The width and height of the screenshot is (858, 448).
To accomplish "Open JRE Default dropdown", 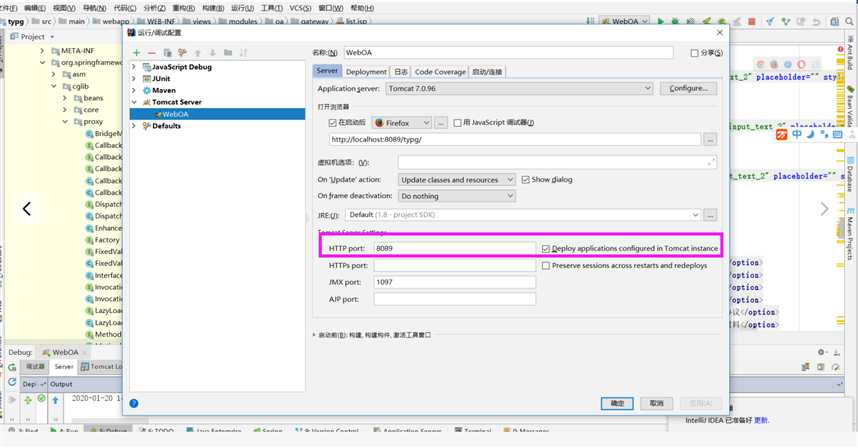I will (523, 215).
